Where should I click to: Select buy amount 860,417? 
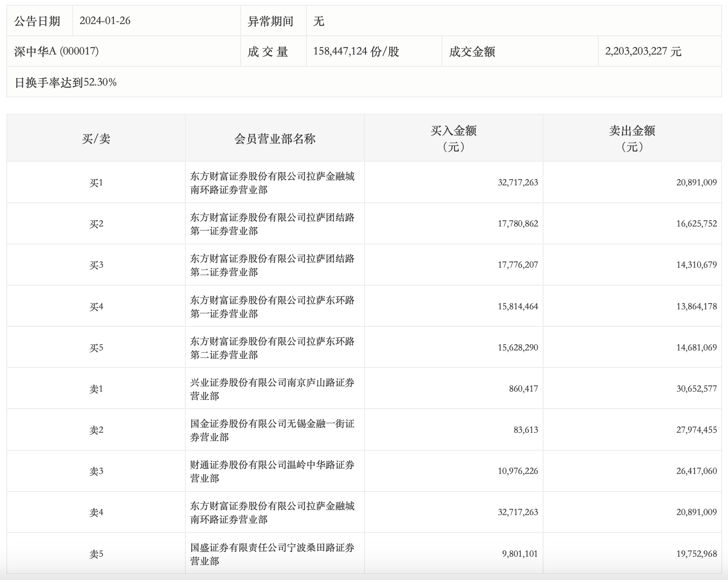(523, 389)
